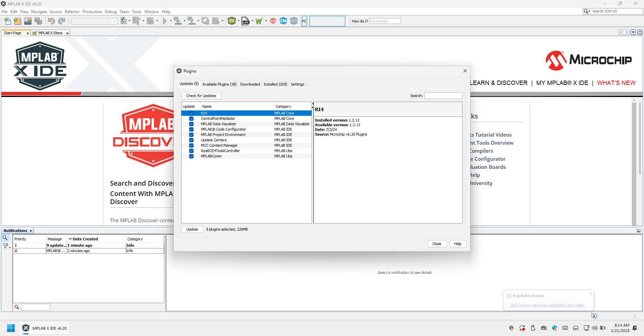
Task: Switch to Available Plugins (38) tab
Action: click(x=219, y=84)
